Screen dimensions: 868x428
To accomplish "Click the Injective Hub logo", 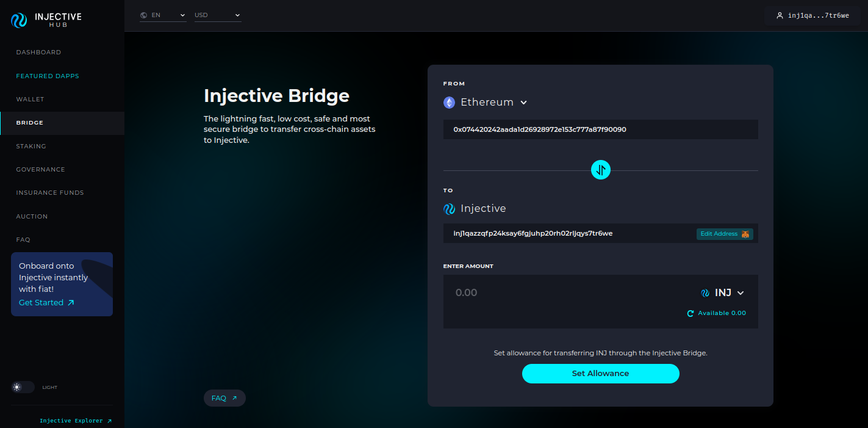I will point(46,20).
